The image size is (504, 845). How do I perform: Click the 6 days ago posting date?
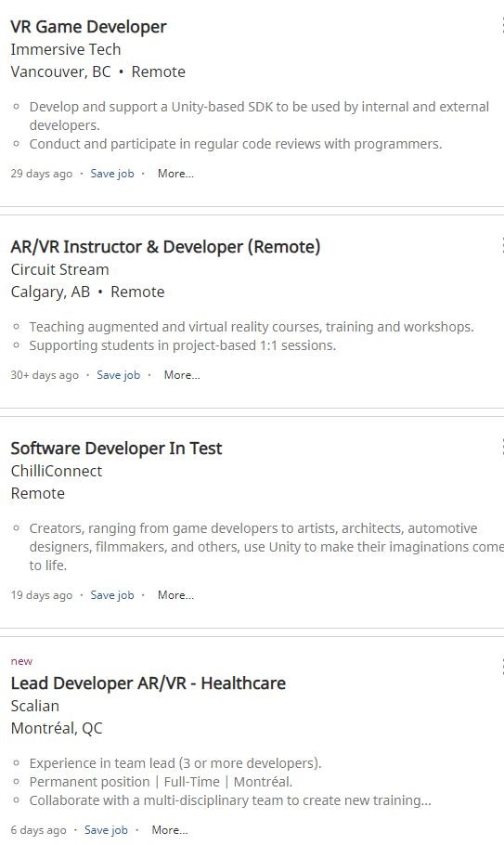click(38, 830)
